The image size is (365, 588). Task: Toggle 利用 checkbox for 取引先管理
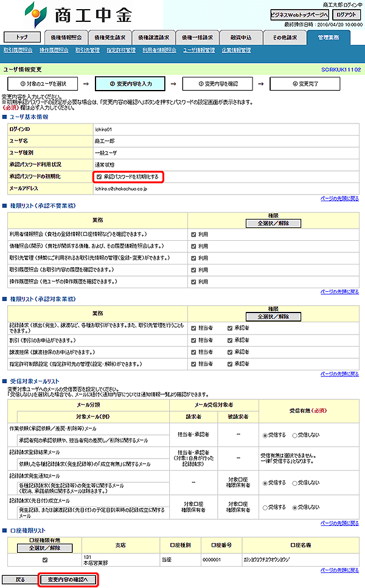tap(193, 258)
